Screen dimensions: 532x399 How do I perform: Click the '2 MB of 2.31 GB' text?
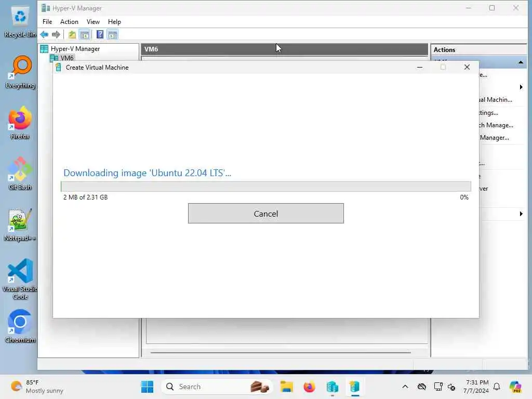pos(86,197)
